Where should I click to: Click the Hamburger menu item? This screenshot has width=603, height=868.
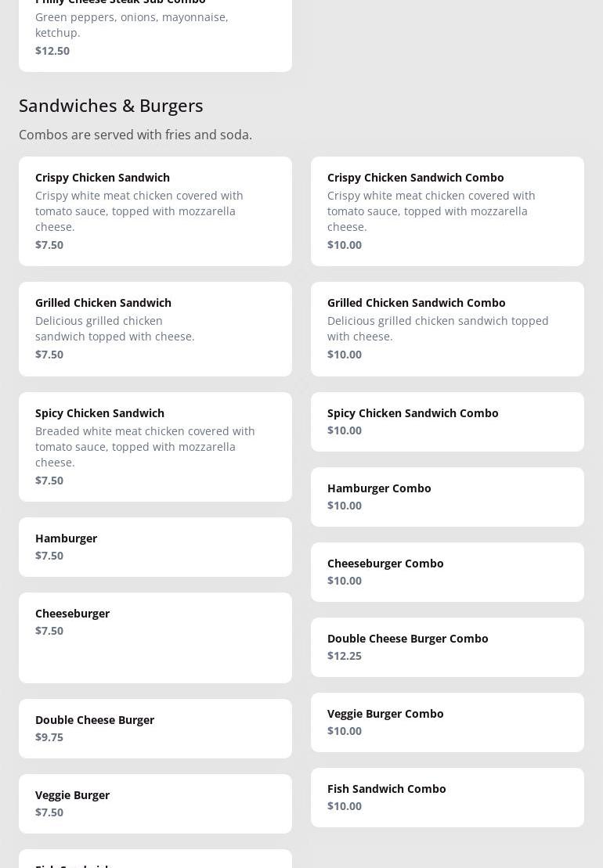155,546
